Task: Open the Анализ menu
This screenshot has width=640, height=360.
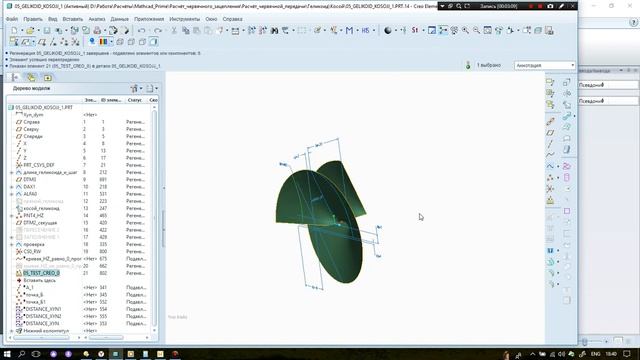Action: (x=97, y=19)
